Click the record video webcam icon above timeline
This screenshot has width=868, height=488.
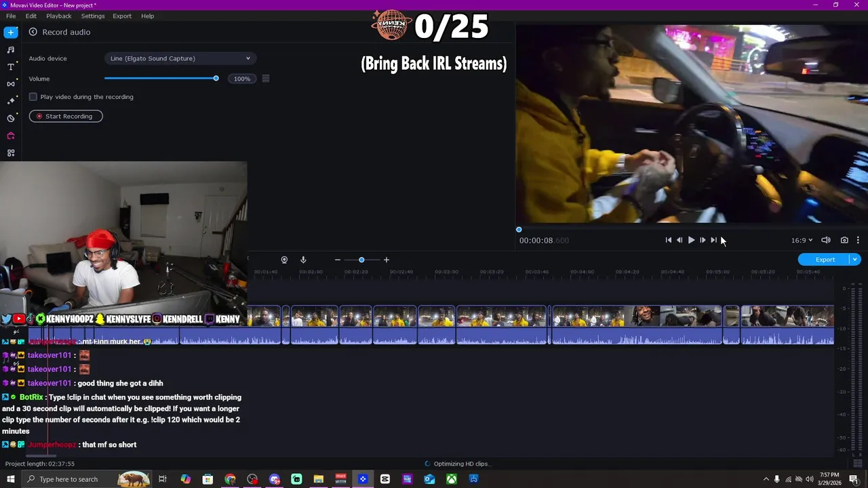point(284,260)
